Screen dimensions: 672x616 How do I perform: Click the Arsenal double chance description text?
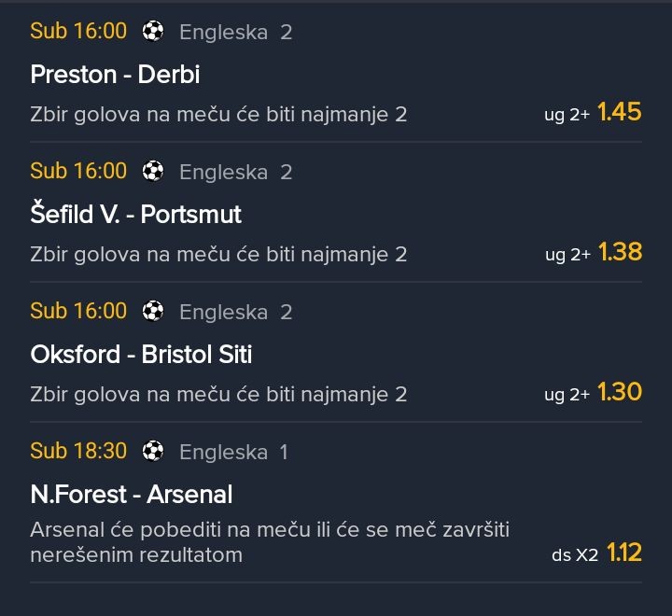coord(269,542)
